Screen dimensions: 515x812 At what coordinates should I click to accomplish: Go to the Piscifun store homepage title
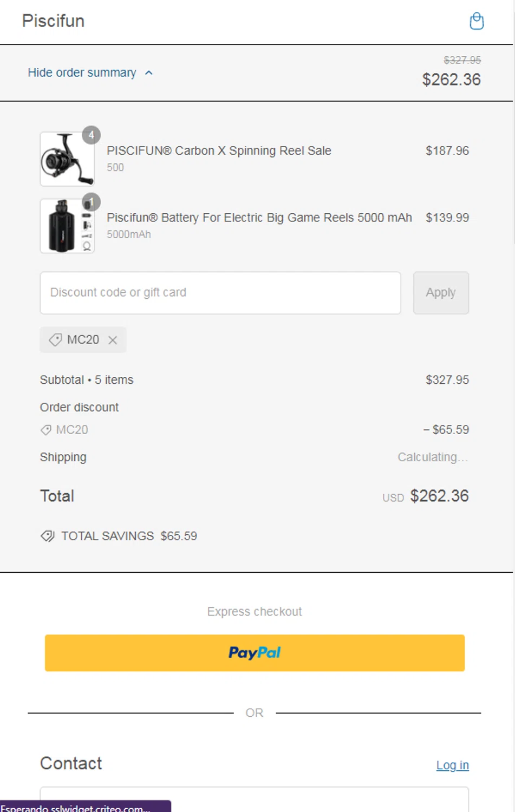(53, 21)
